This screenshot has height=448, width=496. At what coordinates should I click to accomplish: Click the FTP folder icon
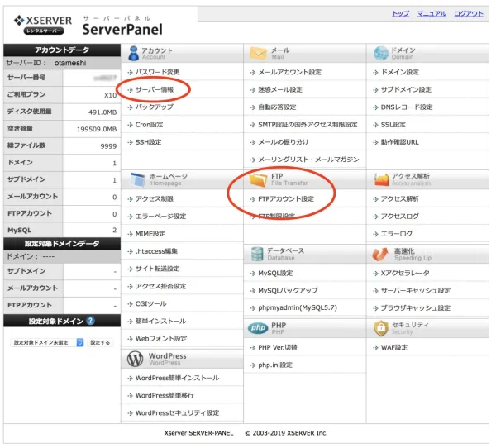click(258, 179)
